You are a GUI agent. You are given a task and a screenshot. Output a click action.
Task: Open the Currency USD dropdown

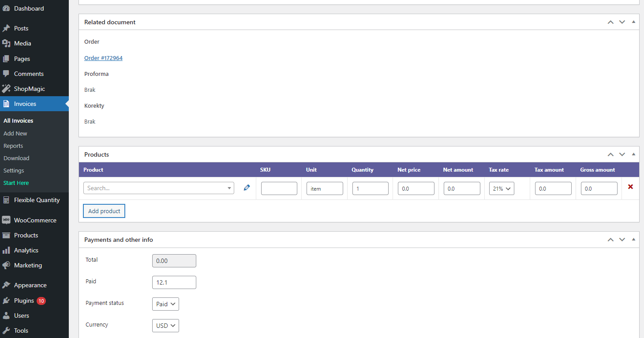click(165, 326)
